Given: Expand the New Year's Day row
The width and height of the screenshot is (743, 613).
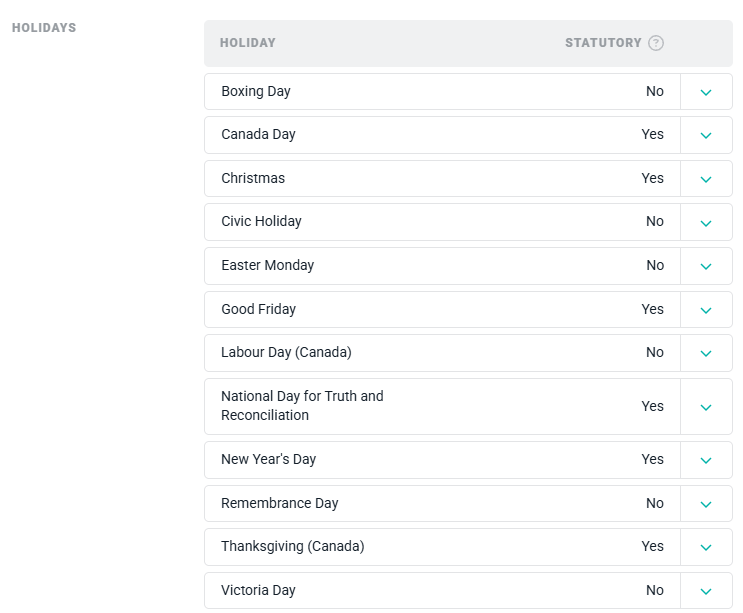Looking at the screenshot, I should [x=706, y=460].
